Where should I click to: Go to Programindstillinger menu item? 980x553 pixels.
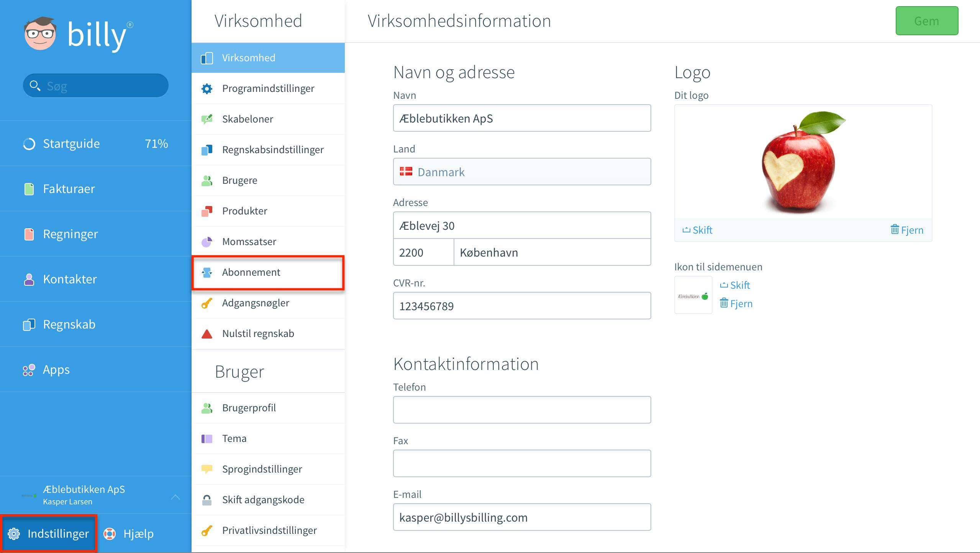coord(268,88)
